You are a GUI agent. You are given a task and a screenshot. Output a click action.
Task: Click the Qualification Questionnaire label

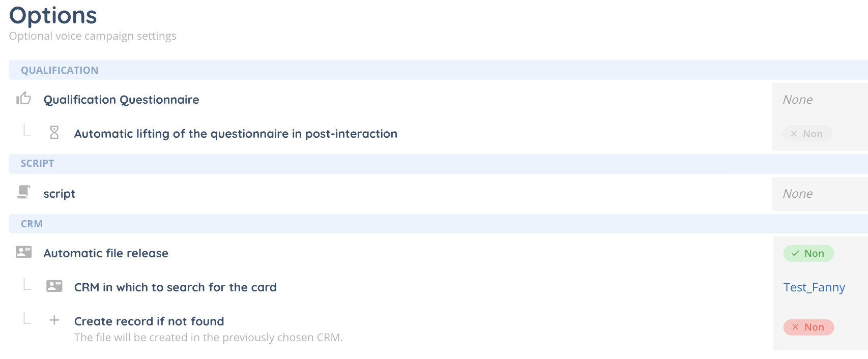[x=121, y=100]
